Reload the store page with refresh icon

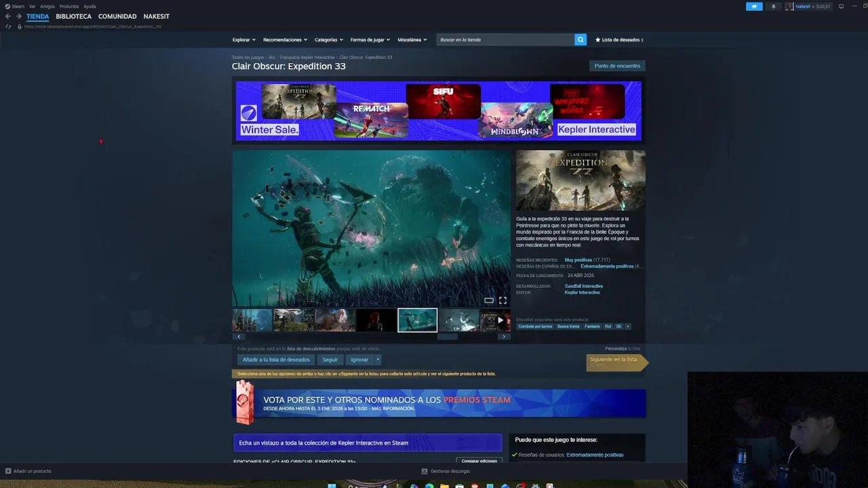8,26
